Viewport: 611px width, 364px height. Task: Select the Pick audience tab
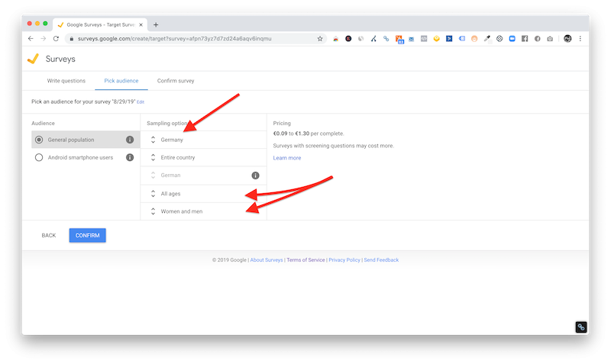point(121,81)
